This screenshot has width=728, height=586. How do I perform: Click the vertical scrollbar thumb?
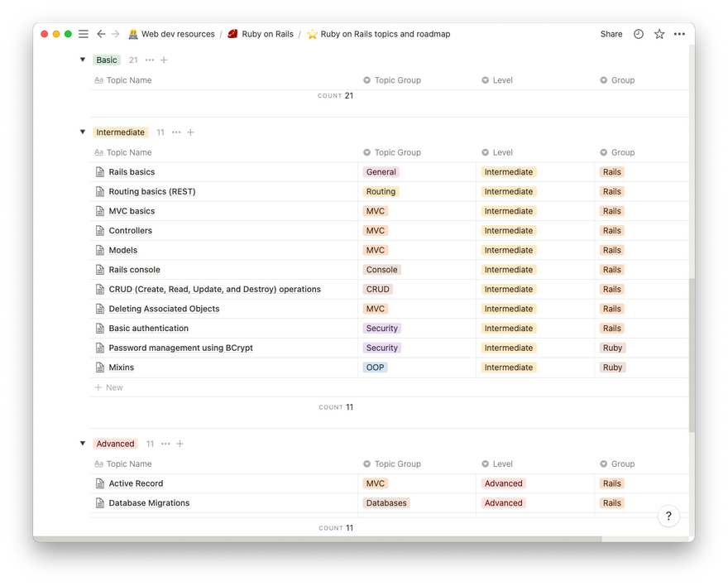point(692,356)
